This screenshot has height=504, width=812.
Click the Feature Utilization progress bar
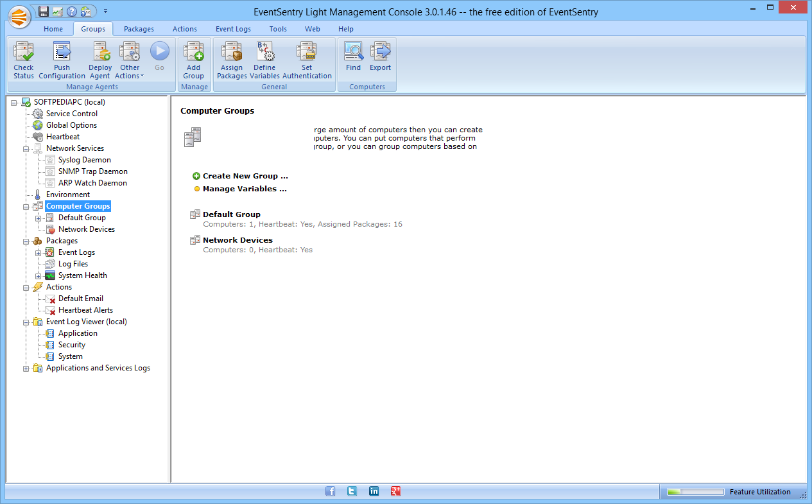pyautogui.click(x=695, y=492)
